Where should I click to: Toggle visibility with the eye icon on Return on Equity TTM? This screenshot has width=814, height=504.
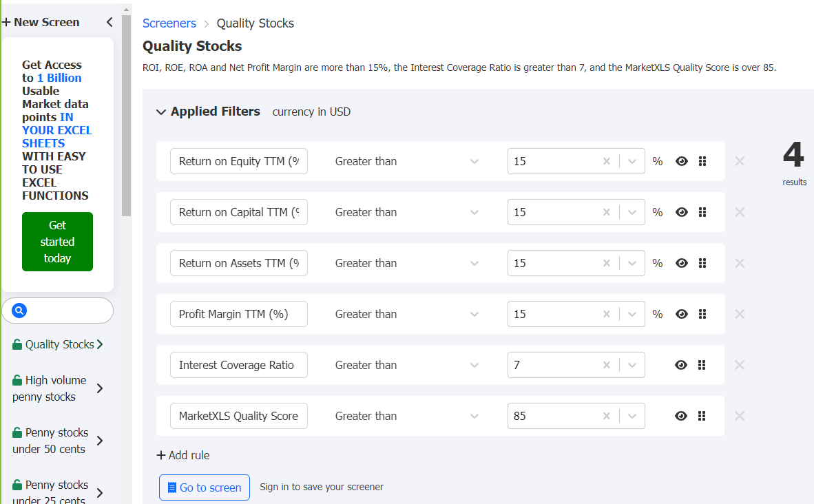[x=681, y=161]
